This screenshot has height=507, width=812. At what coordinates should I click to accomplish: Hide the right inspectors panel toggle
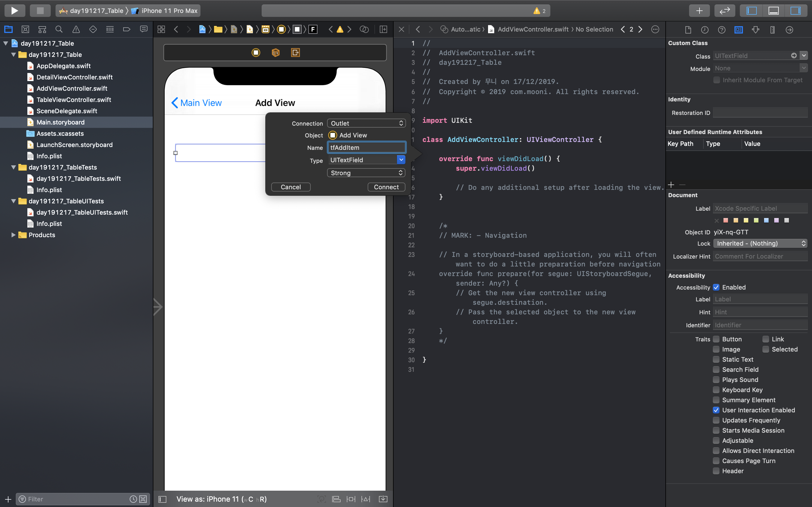pyautogui.click(x=795, y=11)
